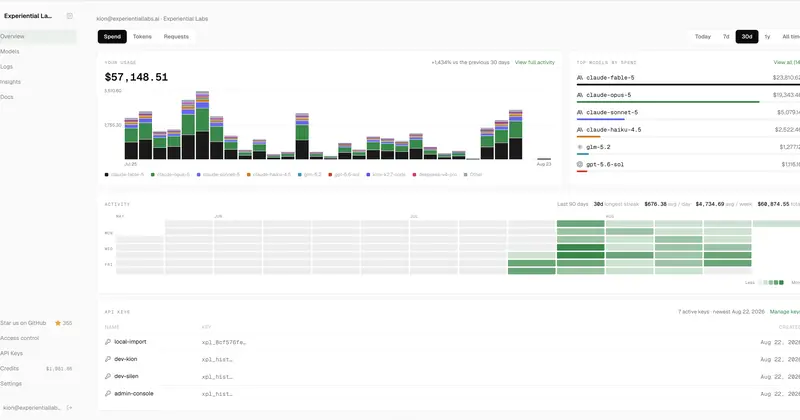Click the admin-console API key name
This screenshot has height=420, width=800.
pos(134,393)
